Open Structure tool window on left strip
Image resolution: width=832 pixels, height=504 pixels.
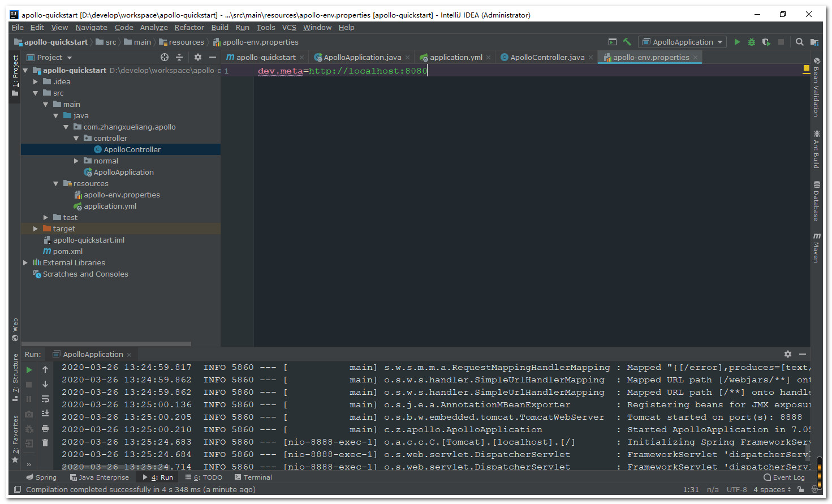(x=15, y=378)
